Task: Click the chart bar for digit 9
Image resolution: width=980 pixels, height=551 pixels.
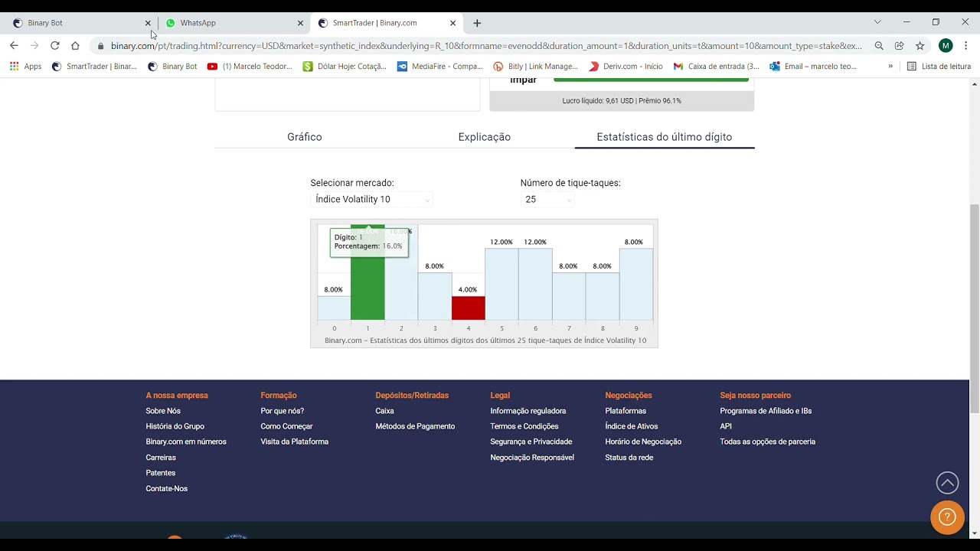Action: [x=636, y=284]
